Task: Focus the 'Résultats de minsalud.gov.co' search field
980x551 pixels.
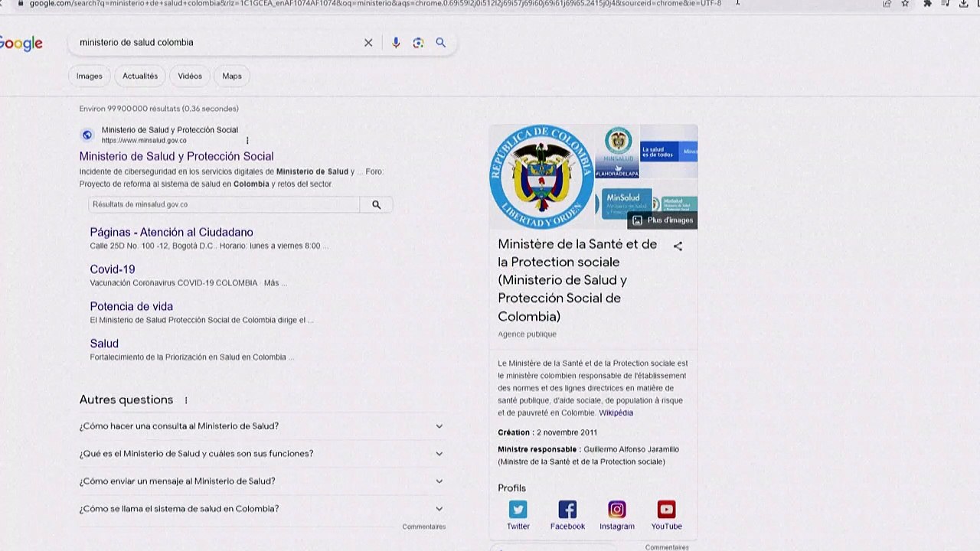Action: click(224, 205)
